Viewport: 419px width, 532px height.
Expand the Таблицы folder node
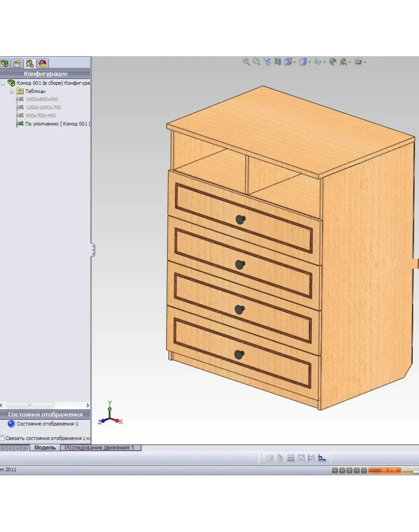12,91
